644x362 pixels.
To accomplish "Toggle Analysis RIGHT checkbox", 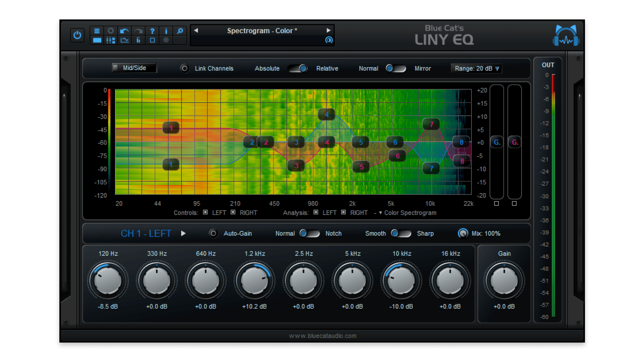I will pyautogui.click(x=343, y=213).
